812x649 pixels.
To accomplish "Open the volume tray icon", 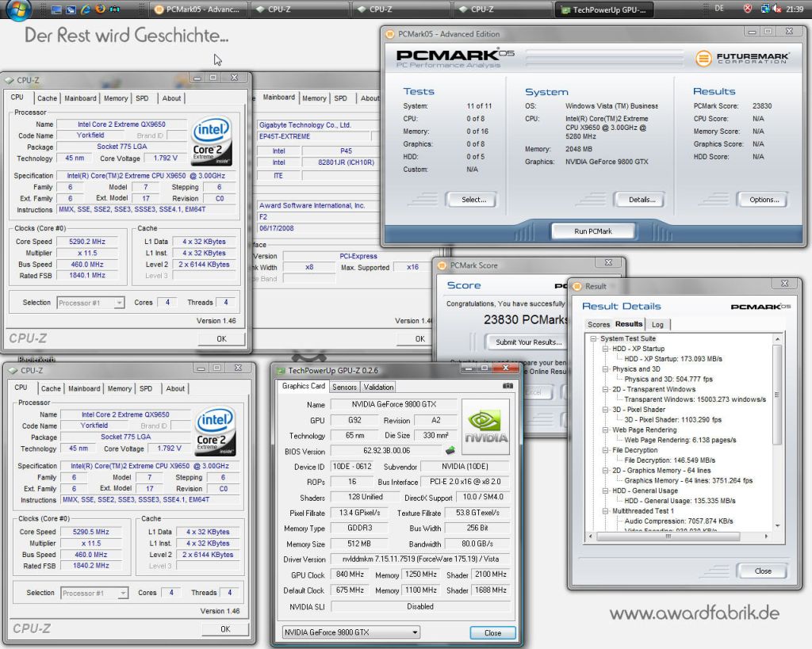I will 777,9.
